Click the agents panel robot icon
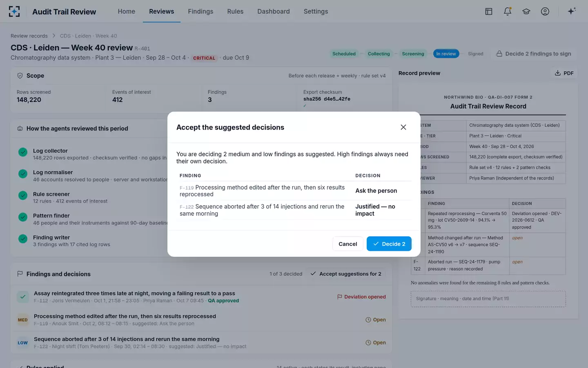Image resolution: width=588 pixels, height=368 pixels. pyautogui.click(x=20, y=128)
